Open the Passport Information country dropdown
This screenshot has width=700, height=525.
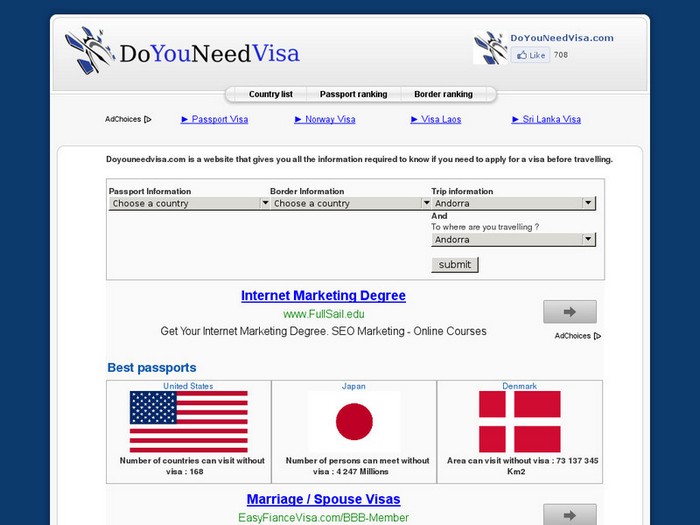tap(189, 203)
